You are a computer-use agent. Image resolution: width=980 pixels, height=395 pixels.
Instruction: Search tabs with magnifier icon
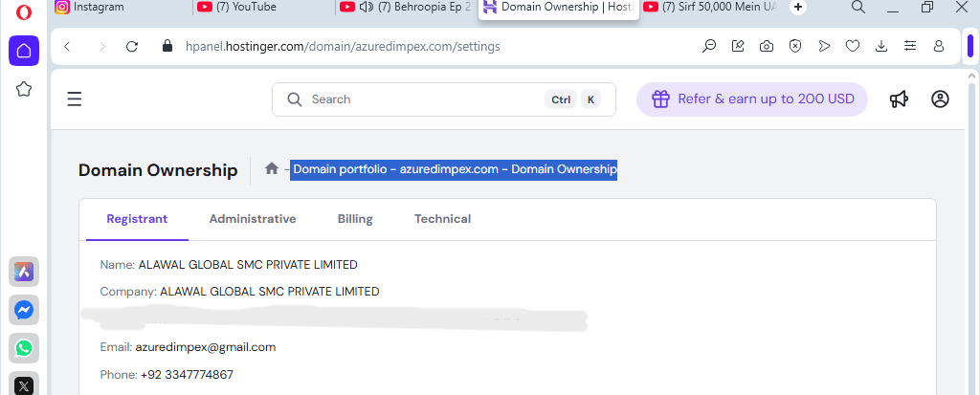click(858, 8)
